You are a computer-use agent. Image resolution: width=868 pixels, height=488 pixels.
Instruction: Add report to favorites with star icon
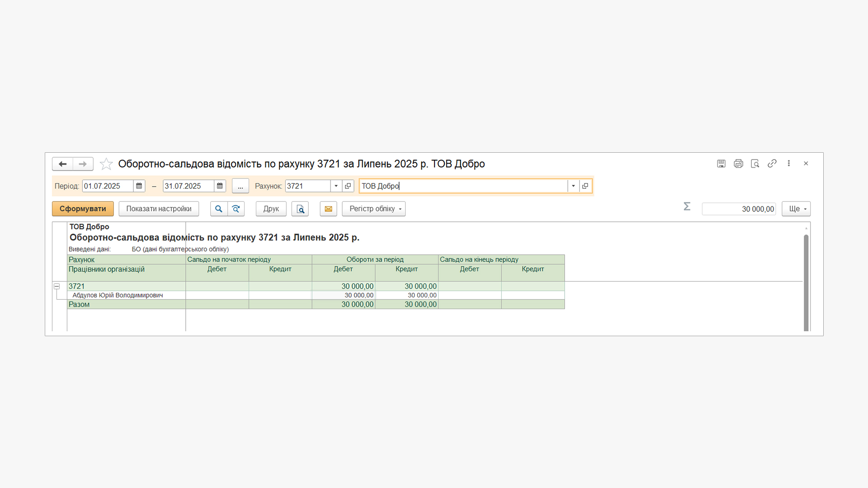tap(106, 164)
